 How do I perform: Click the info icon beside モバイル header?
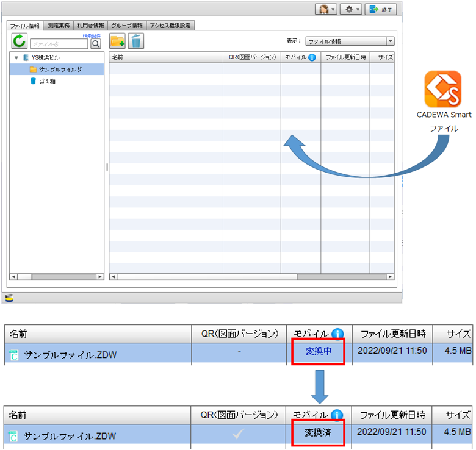(312, 57)
